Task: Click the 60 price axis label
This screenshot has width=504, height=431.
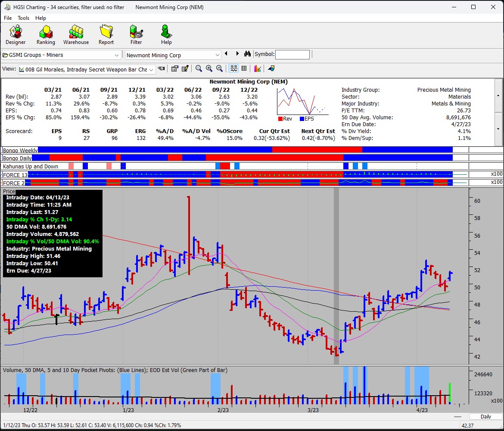Action: tap(477, 201)
